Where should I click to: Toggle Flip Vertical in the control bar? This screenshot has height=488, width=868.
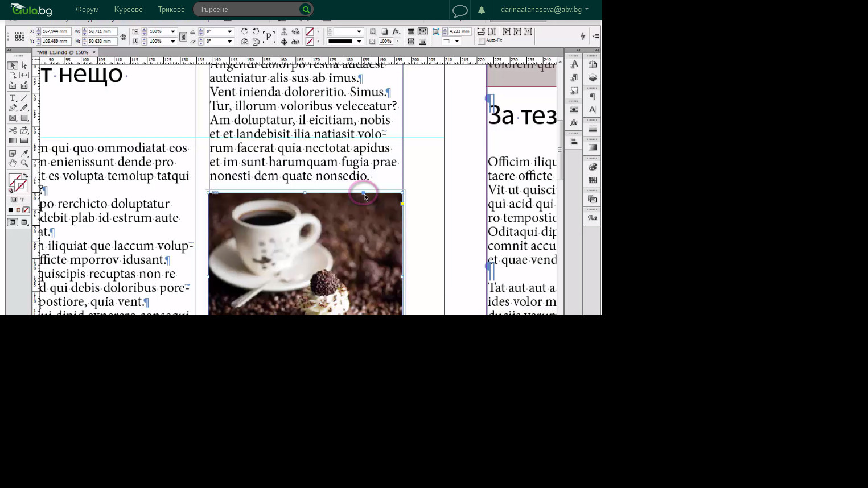coord(256,42)
